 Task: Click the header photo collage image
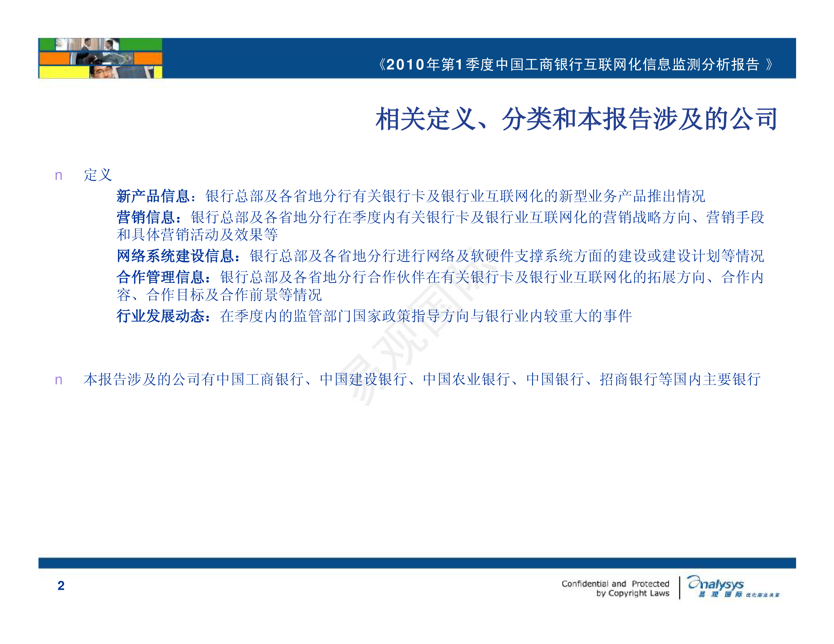click(x=100, y=58)
